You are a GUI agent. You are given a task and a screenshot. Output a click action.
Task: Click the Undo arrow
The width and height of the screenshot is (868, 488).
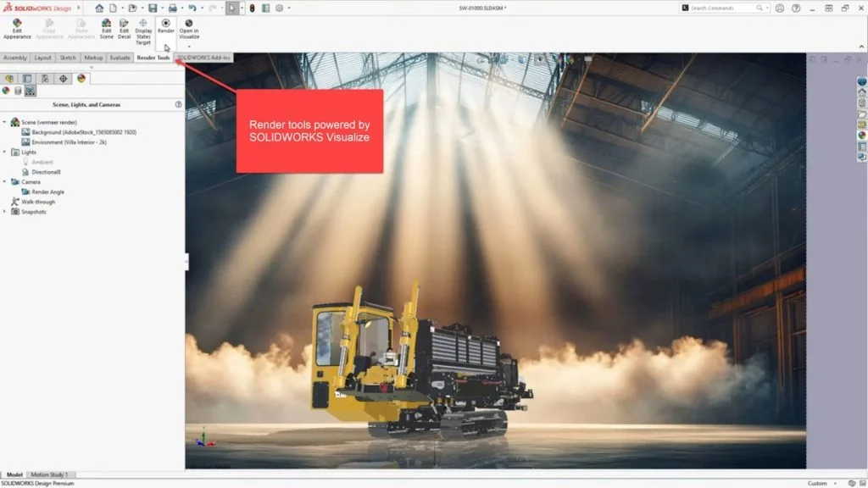(x=193, y=8)
